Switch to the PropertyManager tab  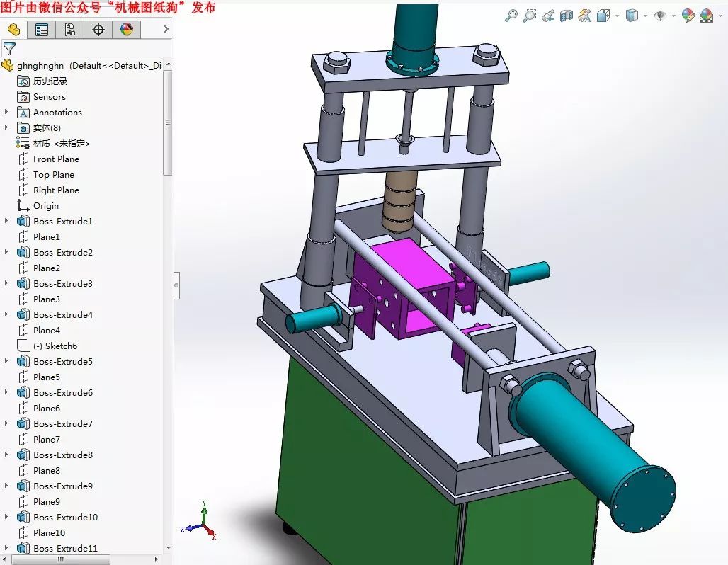click(42, 30)
